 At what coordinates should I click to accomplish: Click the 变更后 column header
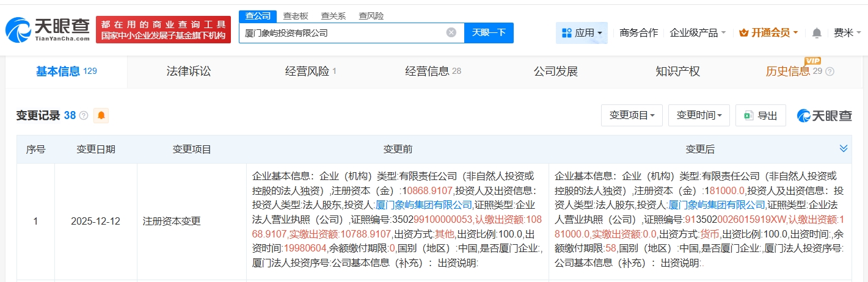(700, 149)
